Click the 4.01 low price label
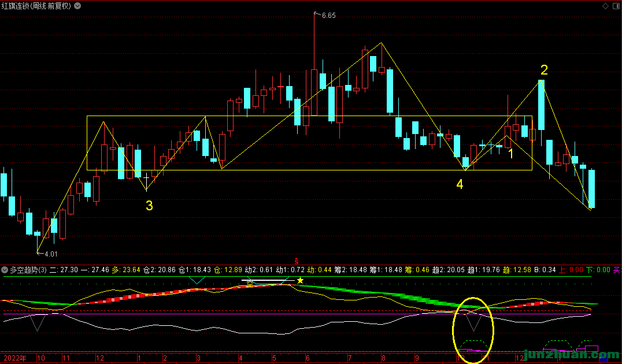The image size is (622, 364). (51, 254)
